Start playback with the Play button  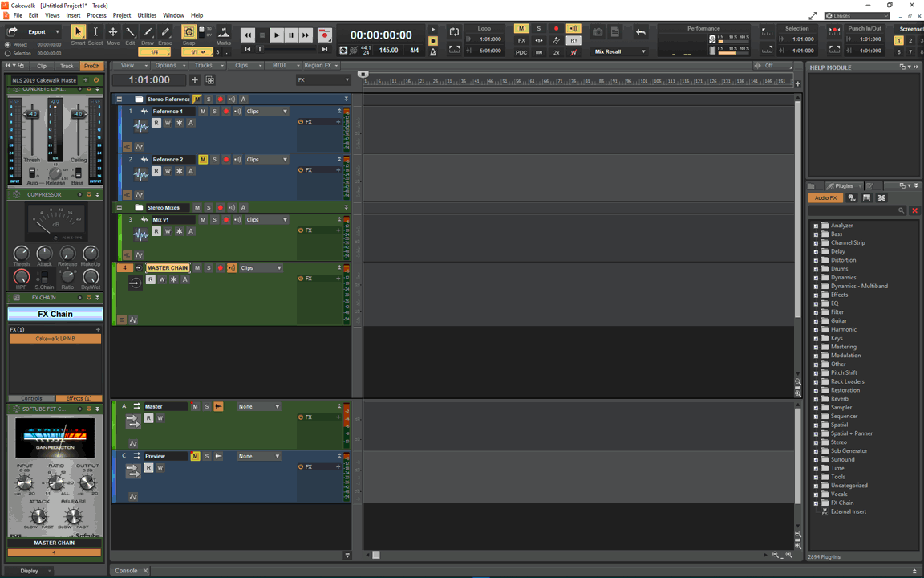(277, 35)
